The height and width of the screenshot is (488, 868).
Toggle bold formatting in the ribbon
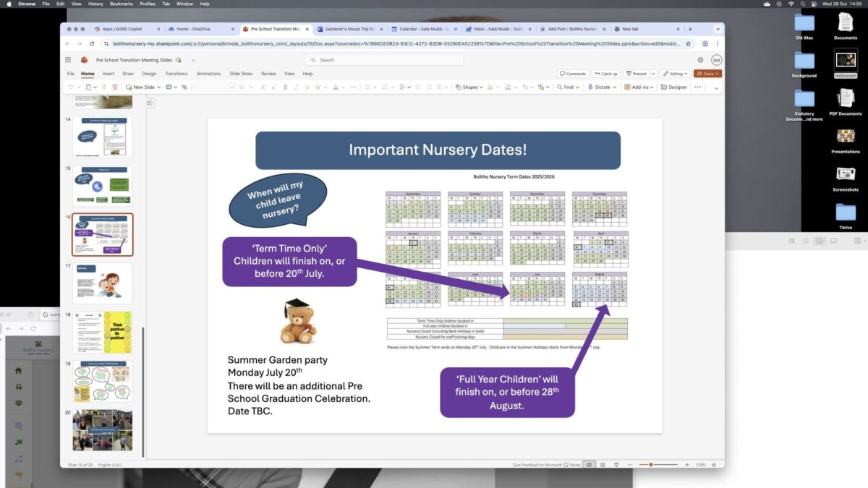[286, 87]
